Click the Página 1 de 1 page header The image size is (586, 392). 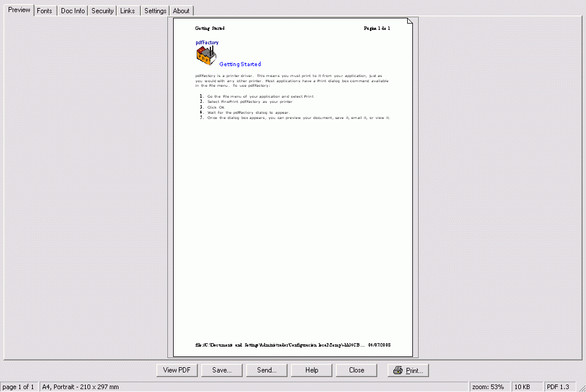point(377,28)
